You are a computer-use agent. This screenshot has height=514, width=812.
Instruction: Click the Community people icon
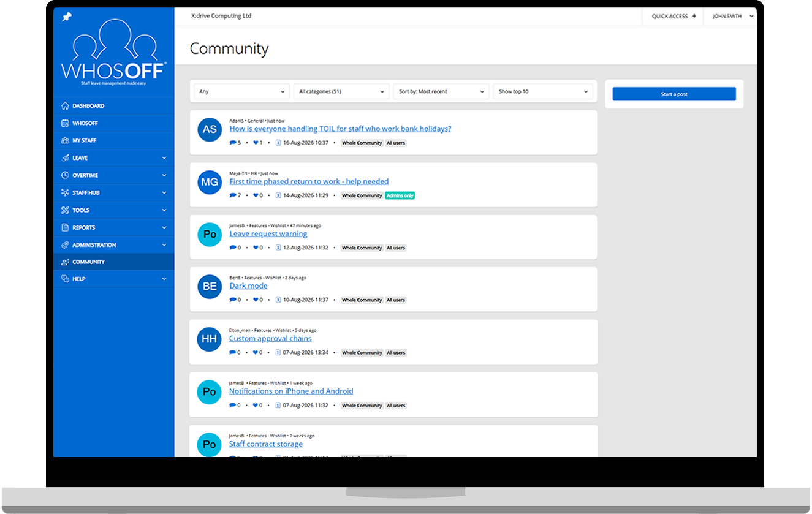(66, 262)
